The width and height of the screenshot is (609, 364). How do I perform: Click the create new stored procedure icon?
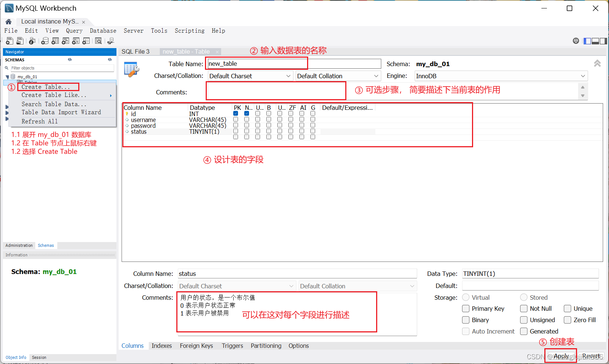[76, 41]
